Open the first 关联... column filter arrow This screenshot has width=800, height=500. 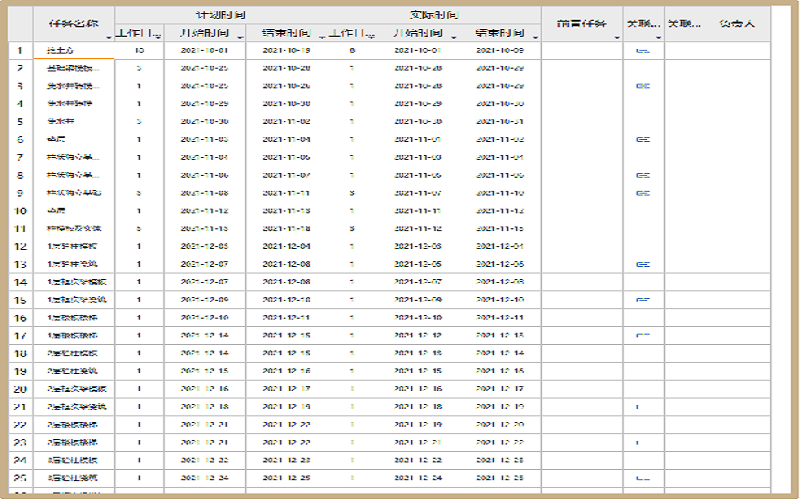click(658, 37)
